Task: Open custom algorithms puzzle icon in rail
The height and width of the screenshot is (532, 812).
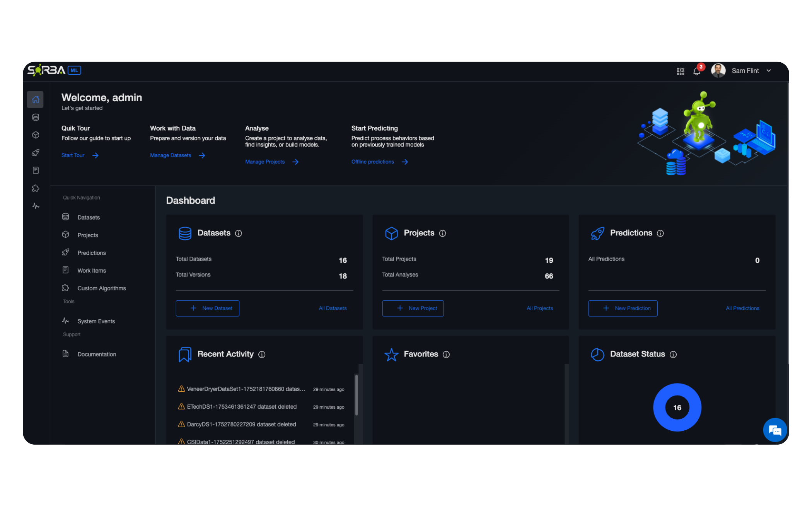Action: pos(36,188)
